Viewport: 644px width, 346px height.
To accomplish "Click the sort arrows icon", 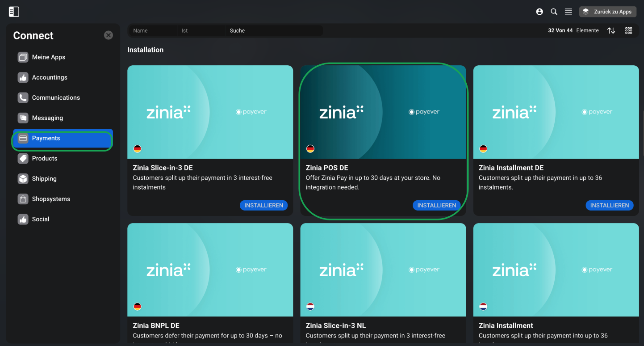I will coord(611,30).
